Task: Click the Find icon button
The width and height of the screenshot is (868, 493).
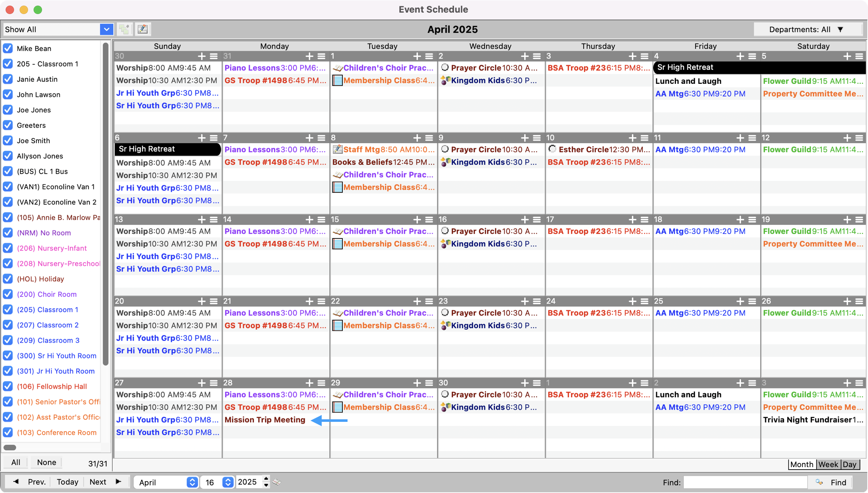Action: click(831, 482)
